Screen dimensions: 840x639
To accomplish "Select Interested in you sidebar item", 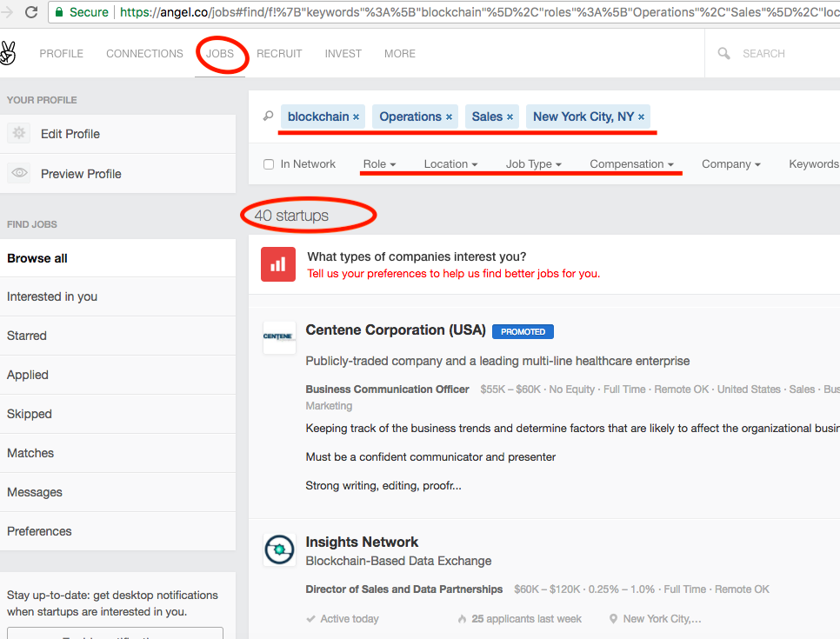I will 118,296.
